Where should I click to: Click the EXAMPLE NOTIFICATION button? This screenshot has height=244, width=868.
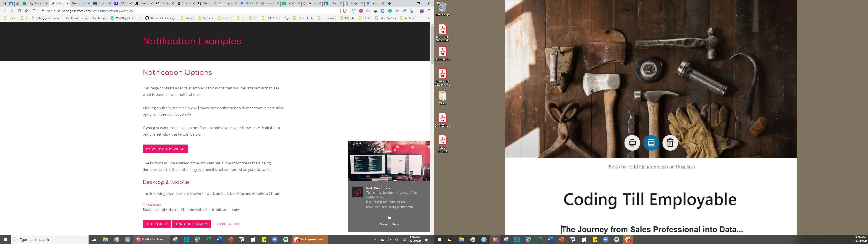165,149
